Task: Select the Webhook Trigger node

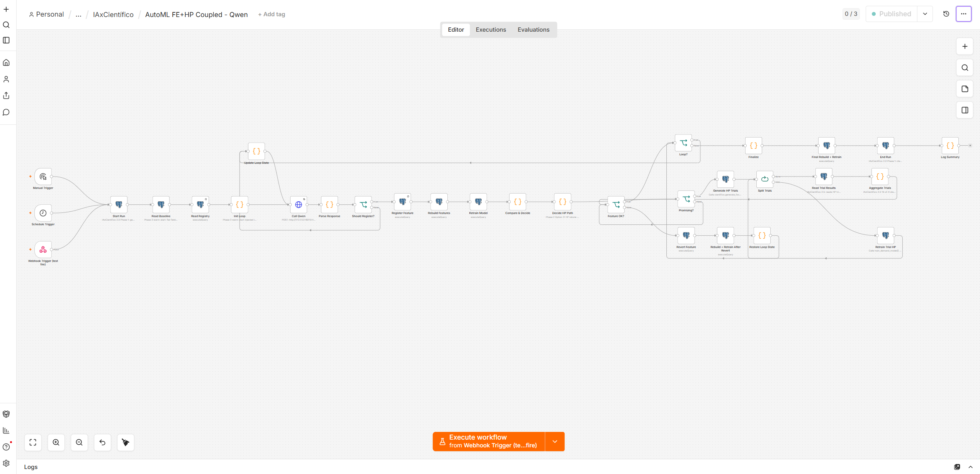Action: point(43,250)
